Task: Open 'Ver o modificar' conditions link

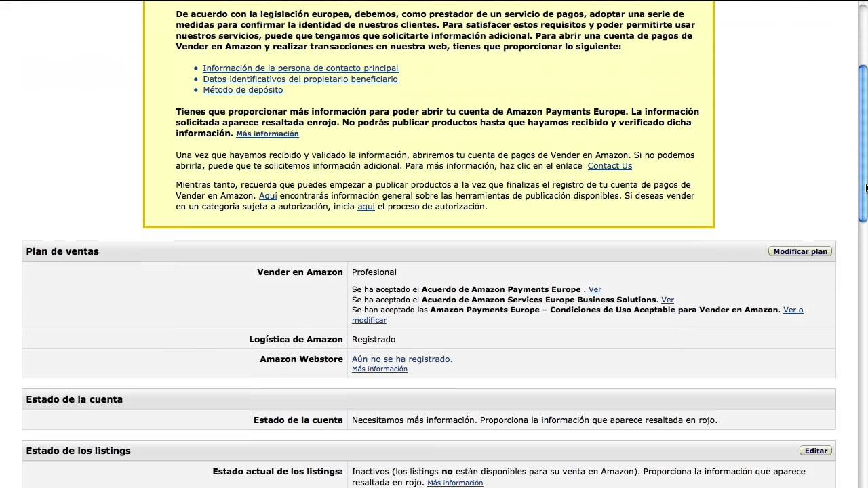Action: (x=577, y=315)
